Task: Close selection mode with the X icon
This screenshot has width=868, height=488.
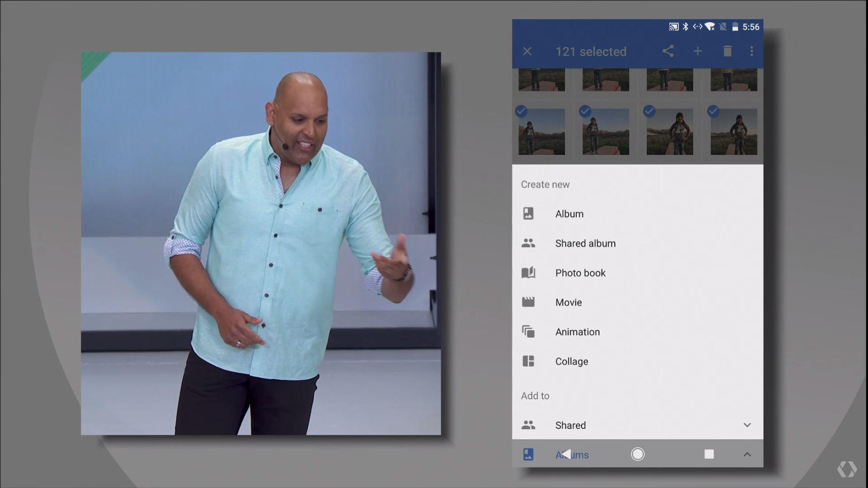Action: [x=527, y=52]
